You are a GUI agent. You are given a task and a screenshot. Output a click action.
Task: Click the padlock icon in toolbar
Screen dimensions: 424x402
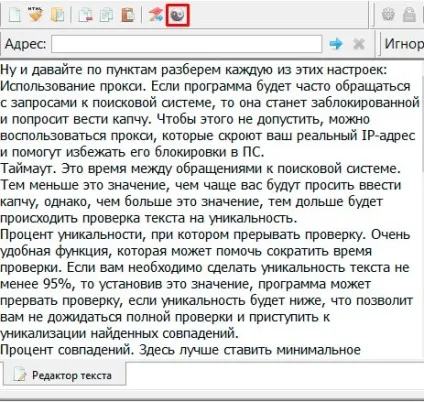[409, 15]
